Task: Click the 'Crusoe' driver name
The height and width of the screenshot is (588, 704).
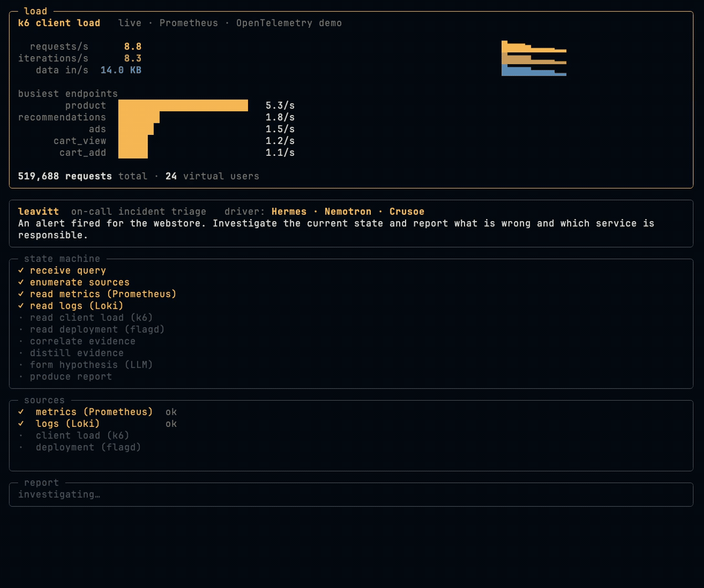Action: coord(407,211)
